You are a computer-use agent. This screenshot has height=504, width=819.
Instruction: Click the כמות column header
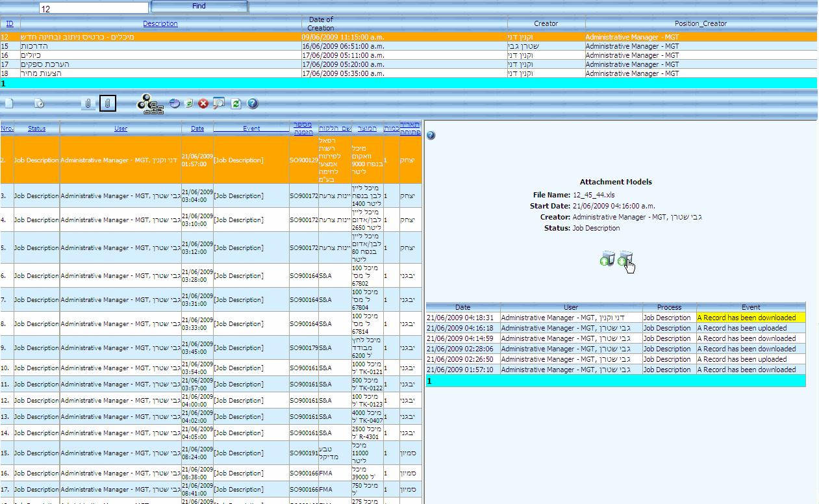point(392,128)
